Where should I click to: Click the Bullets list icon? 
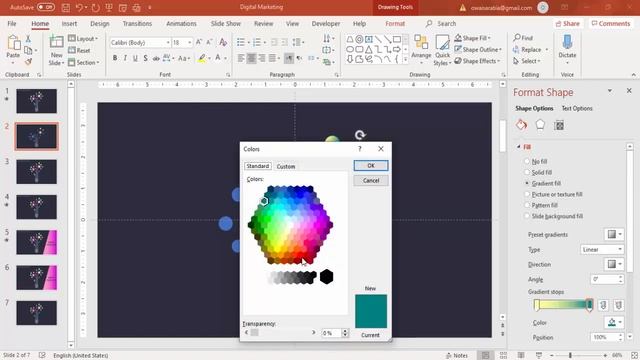click(241, 42)
